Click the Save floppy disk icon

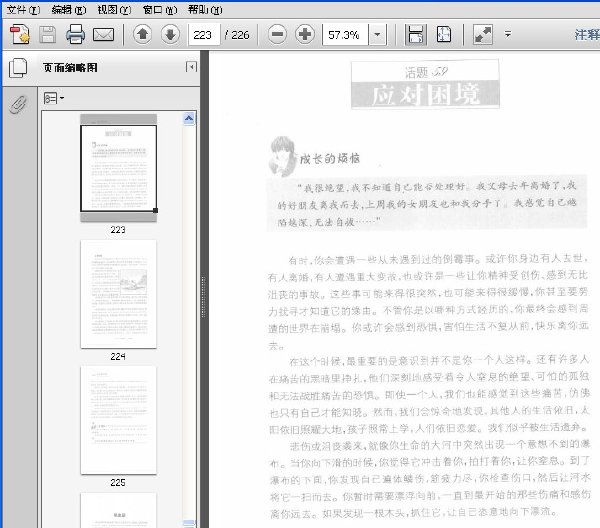[x=47, y=35]
